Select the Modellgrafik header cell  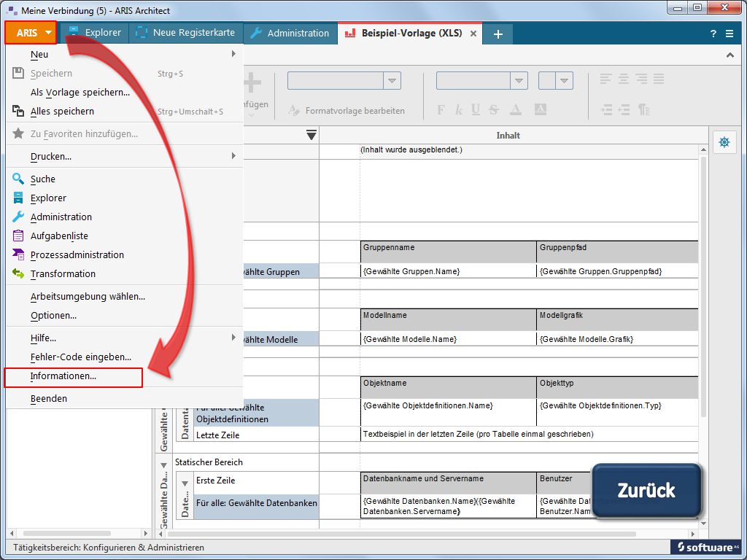[617, 319]
